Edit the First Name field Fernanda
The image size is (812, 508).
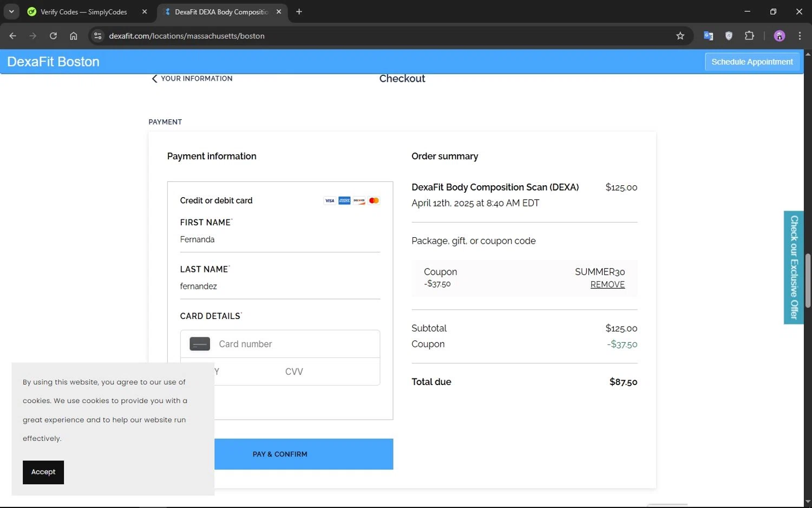(x=280, y=239)
